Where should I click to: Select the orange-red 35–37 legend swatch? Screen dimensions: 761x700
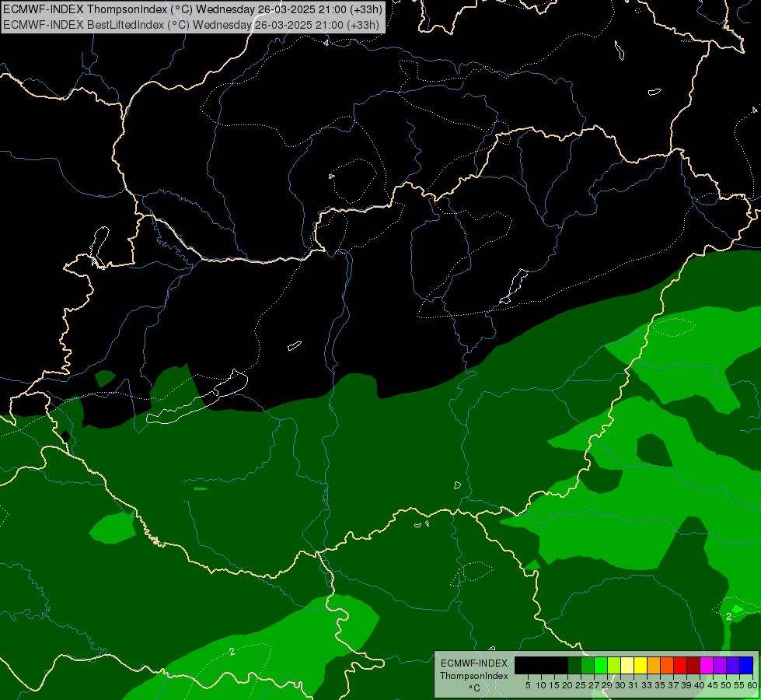(667, 665)
